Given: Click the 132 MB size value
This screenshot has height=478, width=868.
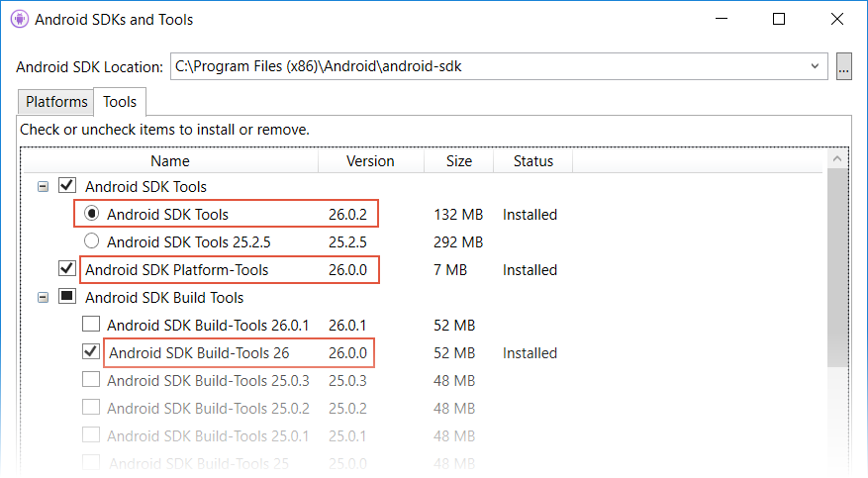Looking at the screenshot, I should click(458, 215).
